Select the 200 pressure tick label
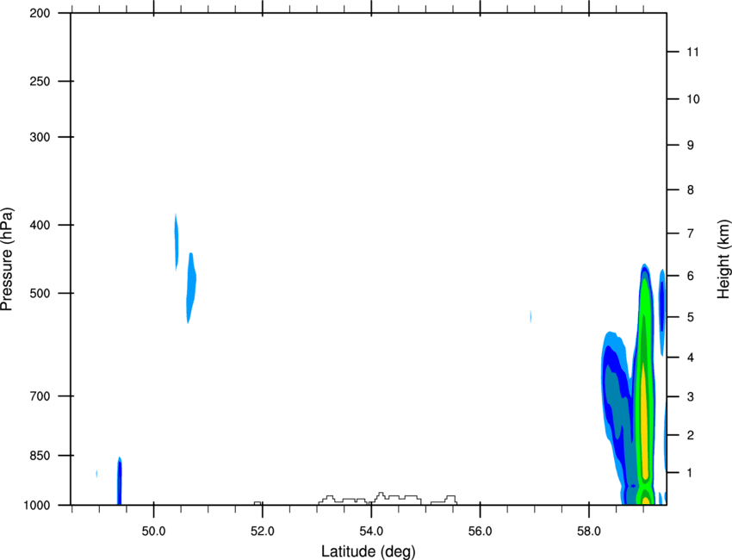The image size is (732, 560). pyautogui.click(x=40, y=14)
